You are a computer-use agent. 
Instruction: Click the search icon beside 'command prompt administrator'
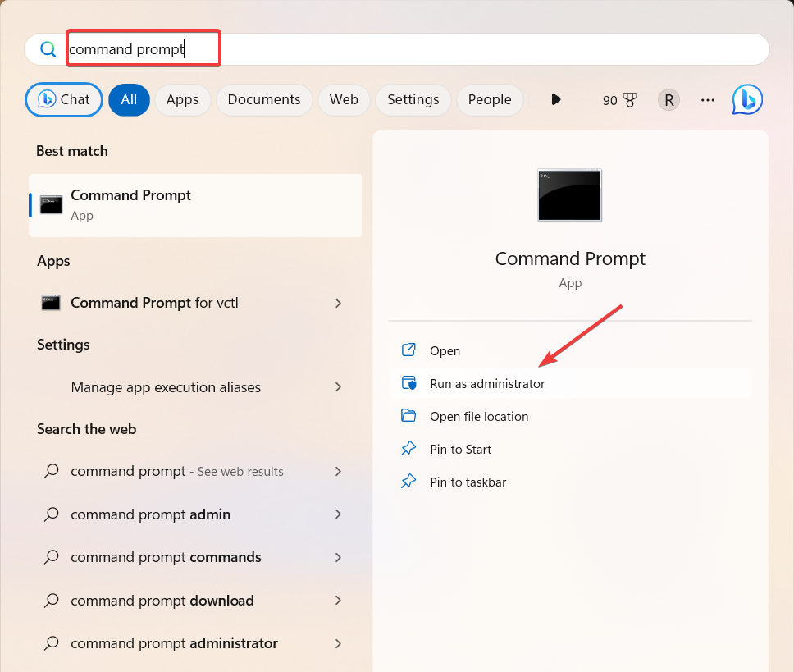click(51, 643)
